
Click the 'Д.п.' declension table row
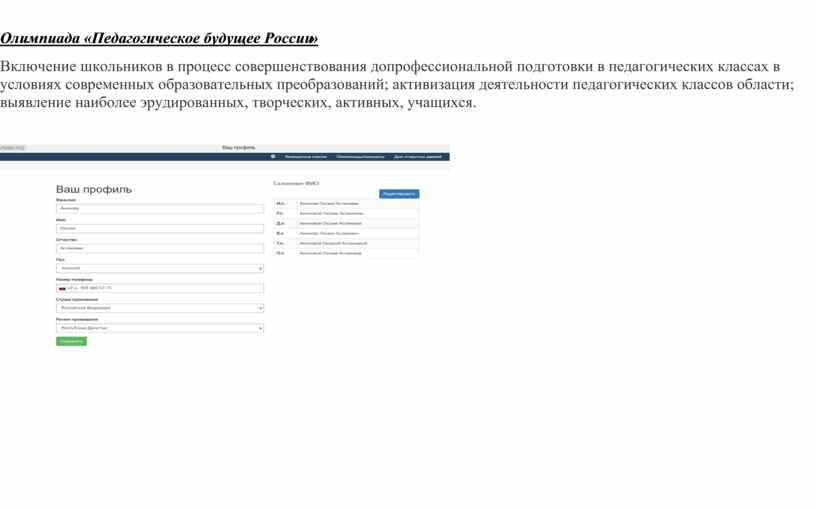point(346,223)
